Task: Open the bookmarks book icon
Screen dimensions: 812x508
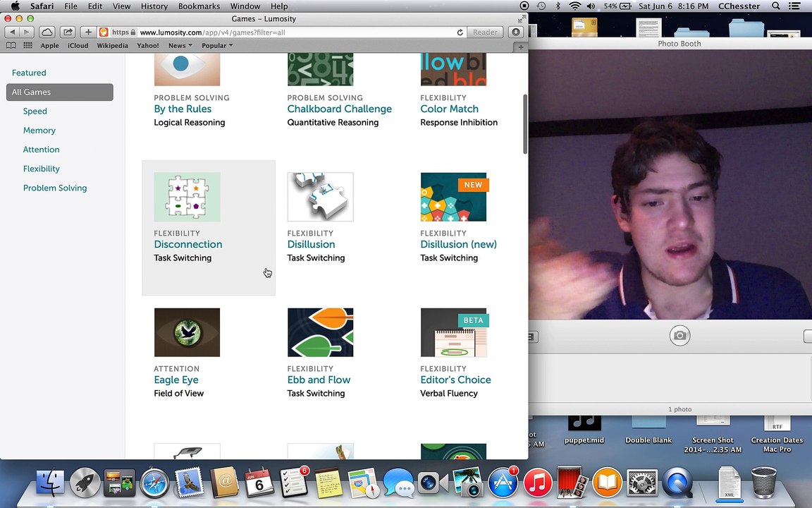Action: [x=11, y=46]
